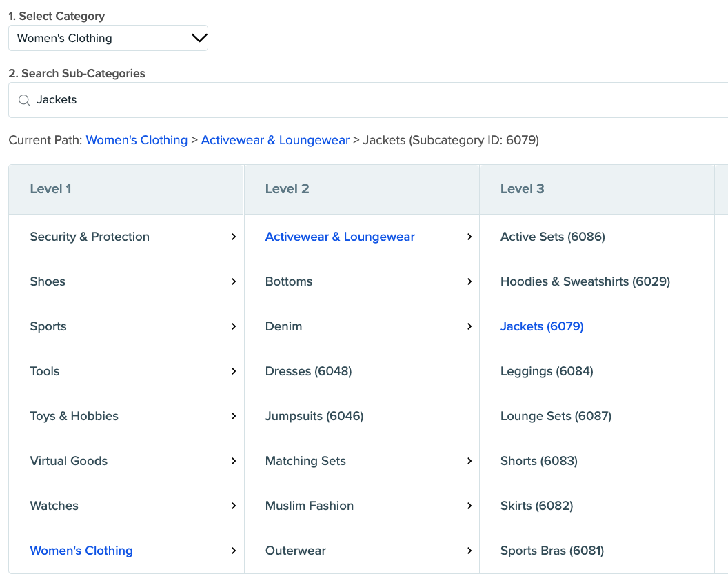Open the Select Category dropdown

coord(108,39)
